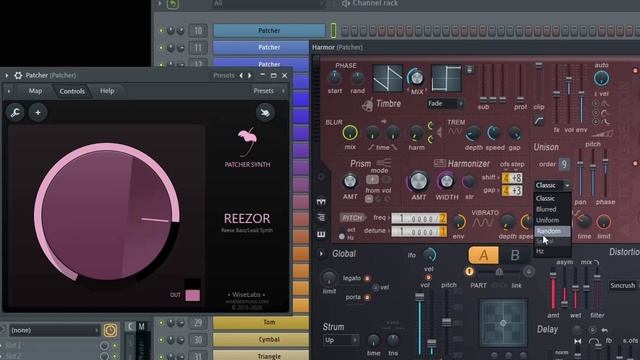The height and width of the screenshot is (360, 640).
Task: Toggle mute light for channel 10
Action: [161, 31]
